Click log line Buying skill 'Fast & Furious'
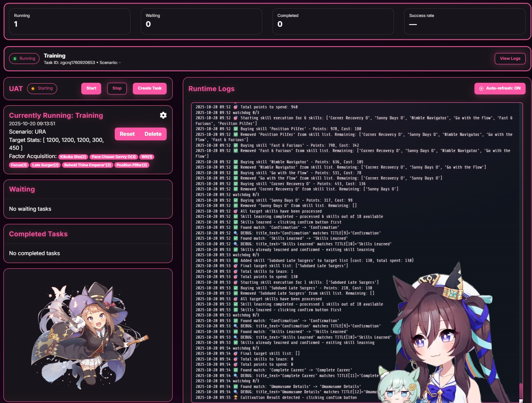 [x=277, y=146]
